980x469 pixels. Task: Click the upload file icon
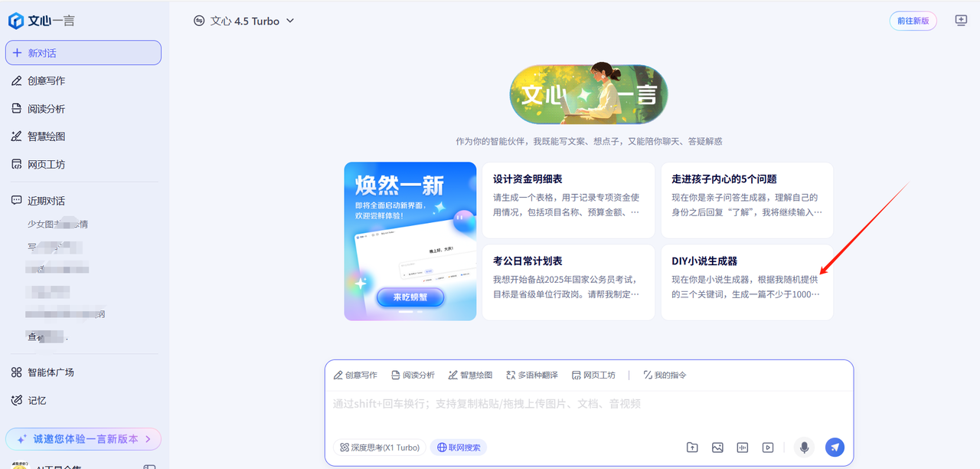(x=692, y=448)
